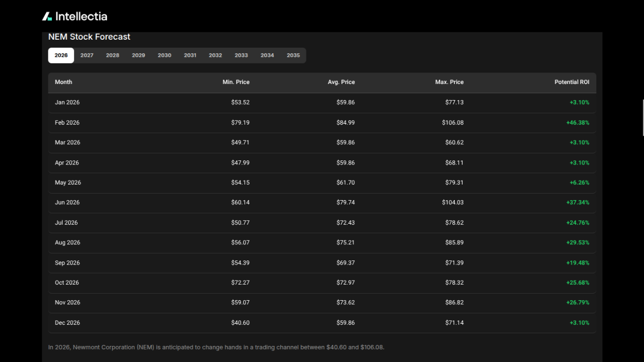Screen dimensions: 644x362
Task: Switch to the 2030 tab
Action: (x=165, y=55)
